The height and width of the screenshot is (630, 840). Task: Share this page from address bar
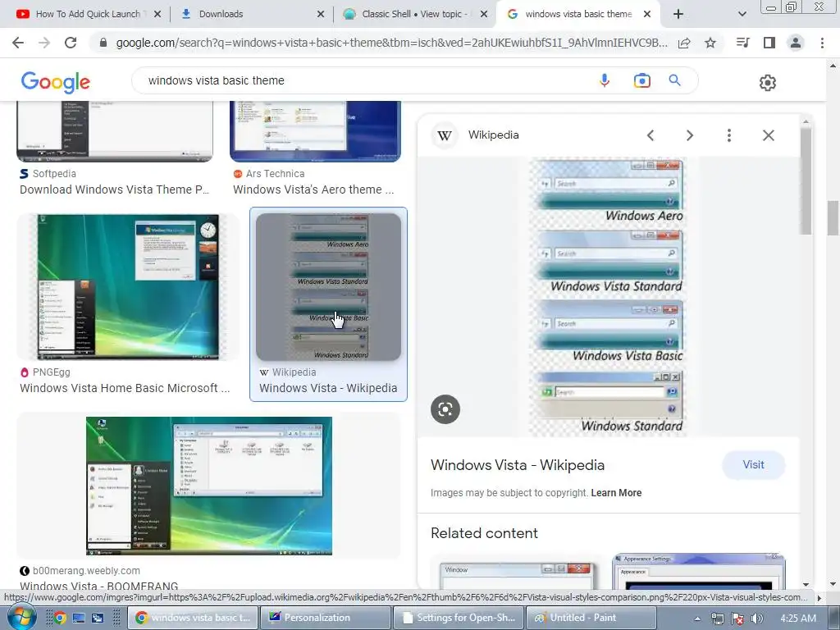click(x=684, y=43)
